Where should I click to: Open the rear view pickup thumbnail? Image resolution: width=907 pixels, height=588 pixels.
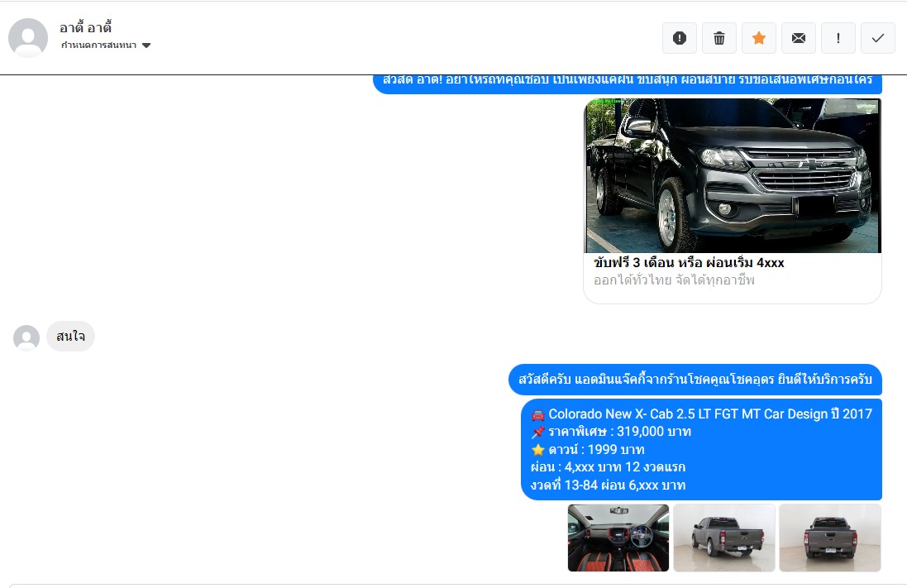(830, 538)
